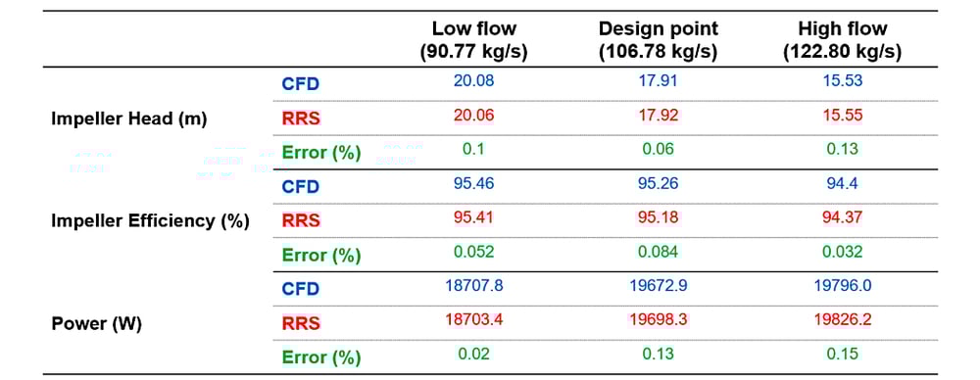Viewport: 980px width, 380px height.
Task: Select CFD efficiency value 95.46
Action: [x=473, y=184]
